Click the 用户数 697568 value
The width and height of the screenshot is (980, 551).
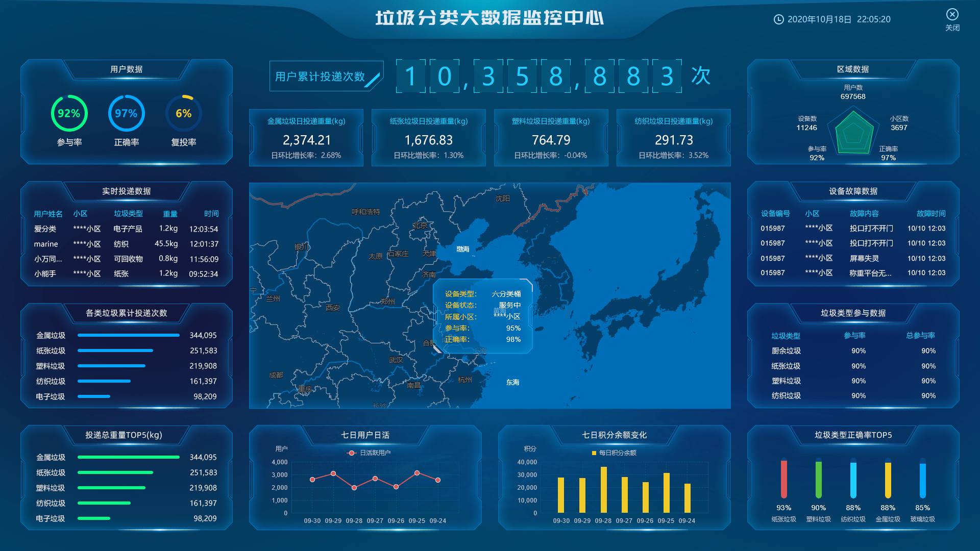853,96
